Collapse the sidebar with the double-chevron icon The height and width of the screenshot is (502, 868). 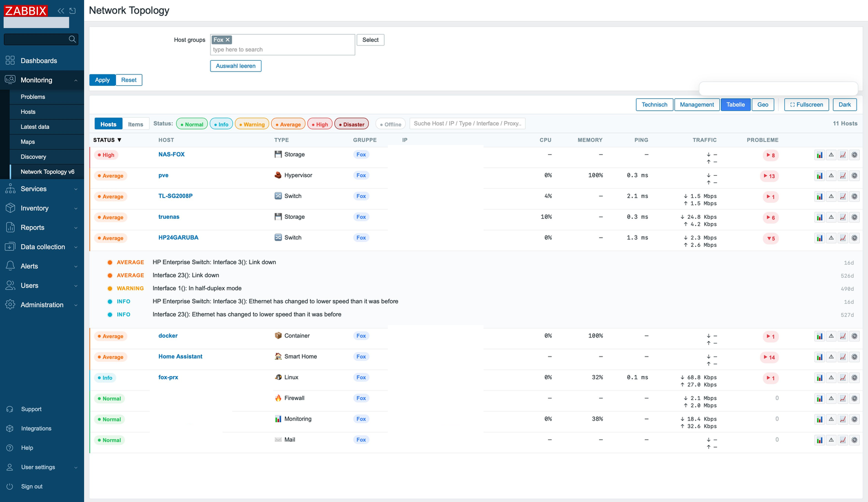click(x=61, y=11)
